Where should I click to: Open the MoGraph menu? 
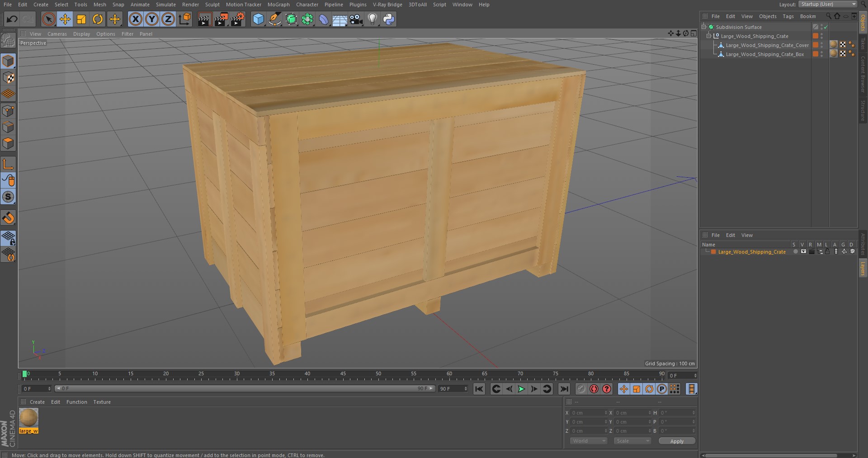tap(278, 5)
